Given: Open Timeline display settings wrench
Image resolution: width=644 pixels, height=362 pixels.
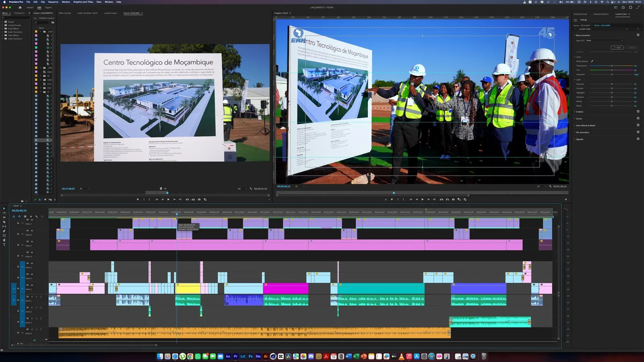Looking at the screenshot, I should pos(37,216).
